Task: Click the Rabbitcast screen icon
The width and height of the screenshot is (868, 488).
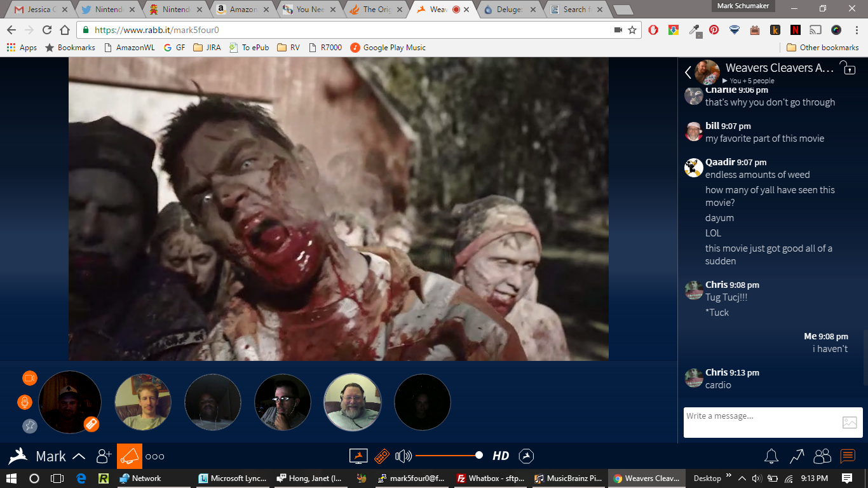Action: (x=358, y=456)
